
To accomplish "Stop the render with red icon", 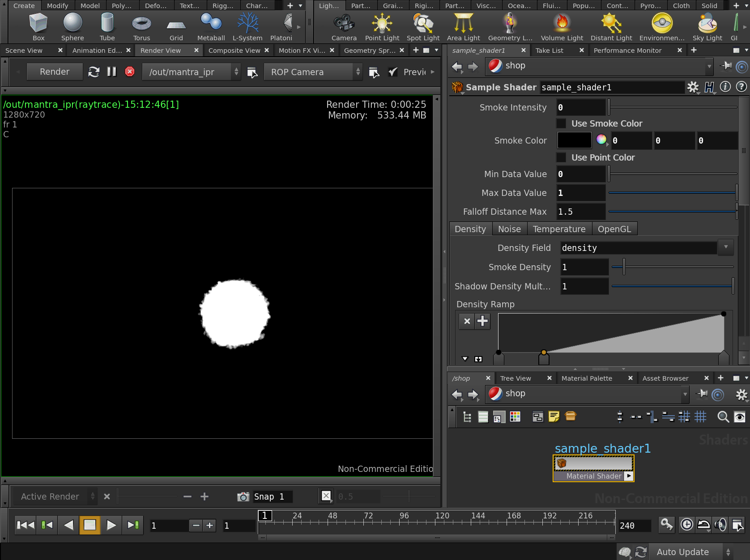I will [130, 72].
